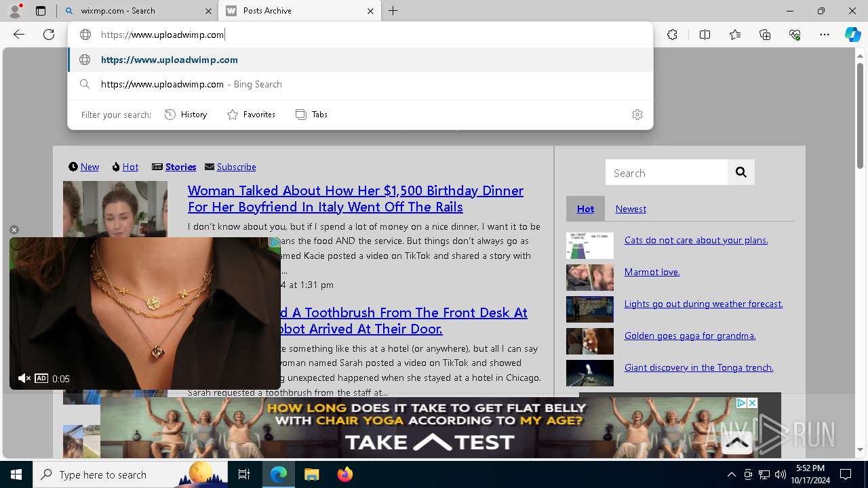Unmute the floating video ad
Viewport: 868px width, 488px height.
click(x=24, y=378)
